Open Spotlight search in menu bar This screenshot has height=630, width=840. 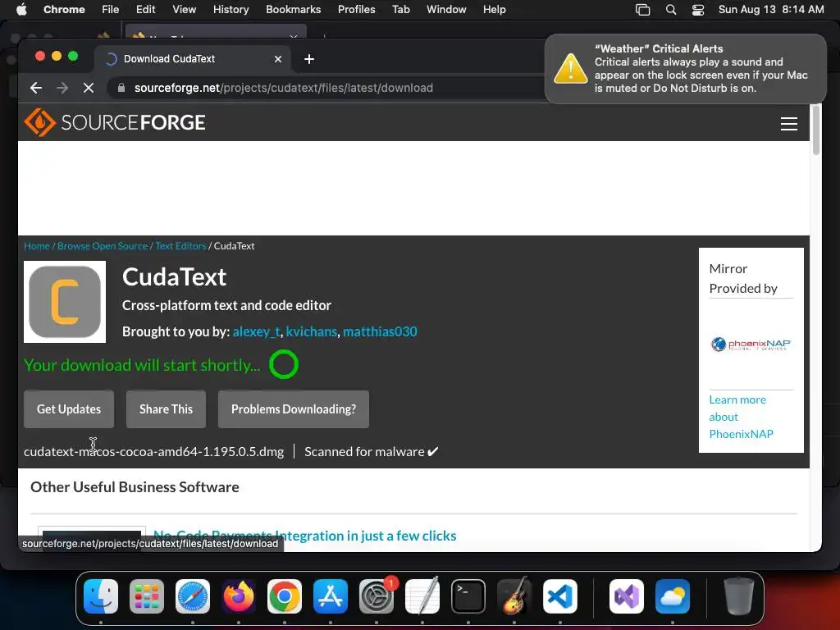[671, 9]
